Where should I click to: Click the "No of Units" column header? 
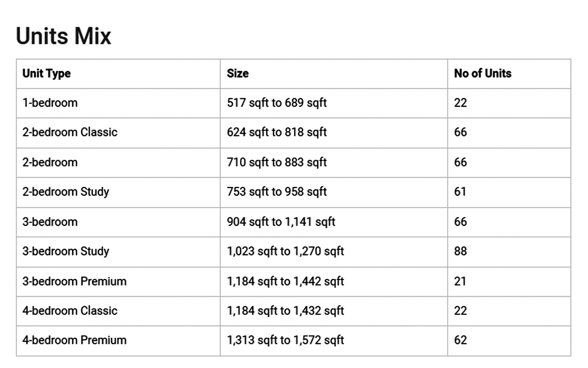(483, 74)
